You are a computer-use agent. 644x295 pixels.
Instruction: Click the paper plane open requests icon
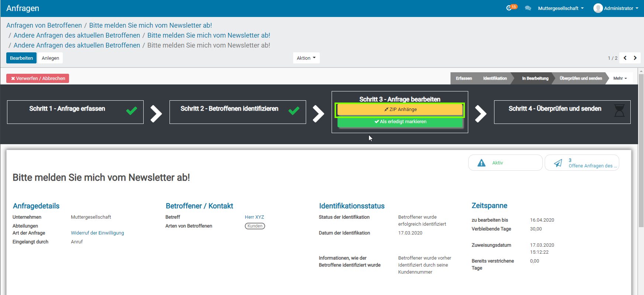(x=558, y=163)
